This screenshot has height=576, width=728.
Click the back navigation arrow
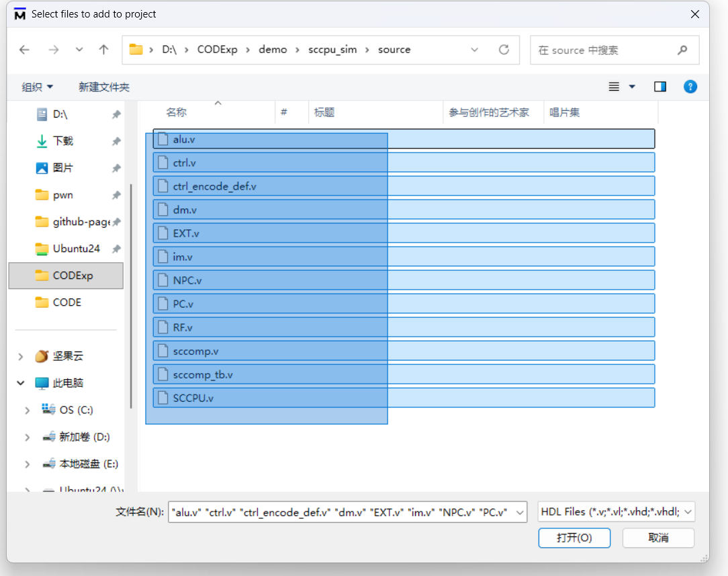coord(25,50)
